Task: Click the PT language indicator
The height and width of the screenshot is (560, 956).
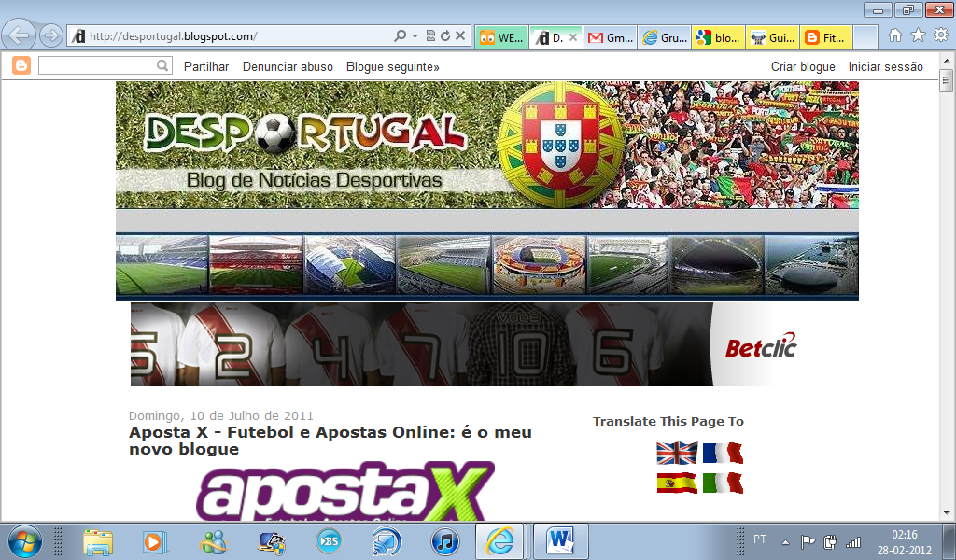Action: (x=760, y=539)
